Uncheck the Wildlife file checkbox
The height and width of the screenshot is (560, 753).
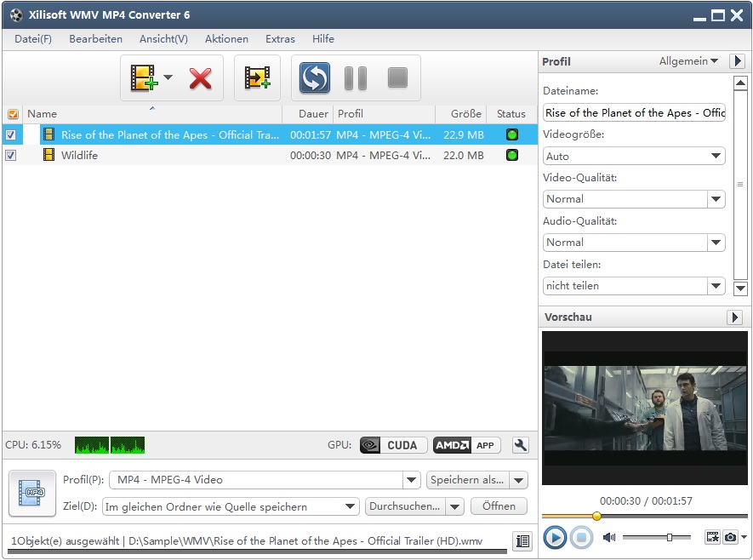tap(10, 155)
